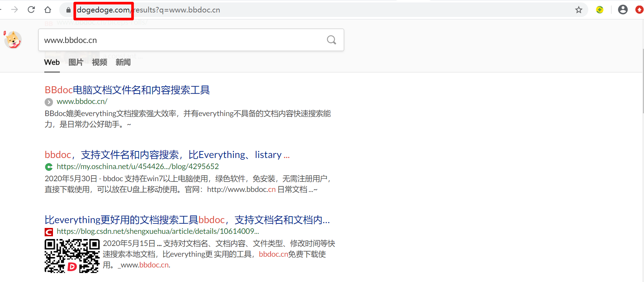Screen dimensions: 644x282
Task: Click the browser forward arrow
Action: 15,10
